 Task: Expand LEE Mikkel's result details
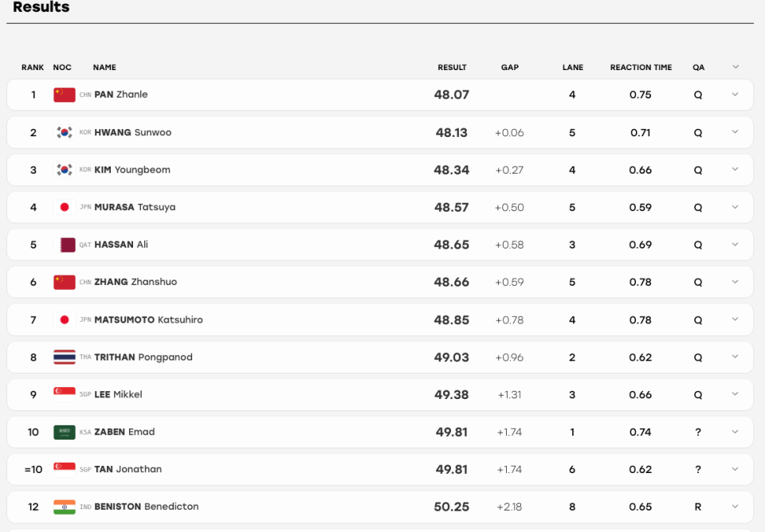(x=736, y=394)
